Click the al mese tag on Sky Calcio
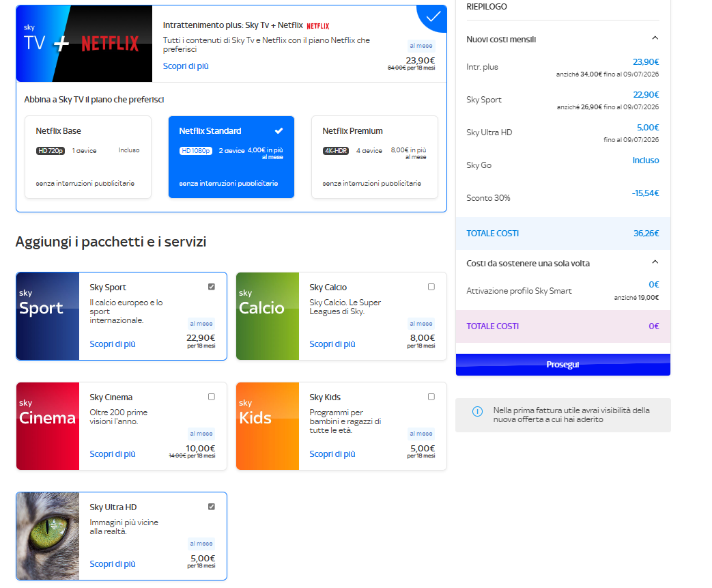Screen dimensions: 712x588 coord(421,324)
